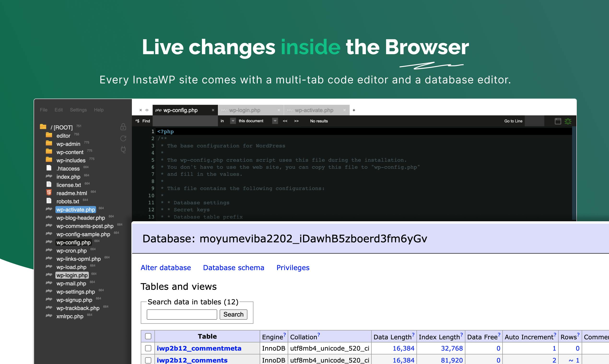Open wp-config-sample.php in the file tree
Viewport: 609px width, 364px height.
pos(83,234)
